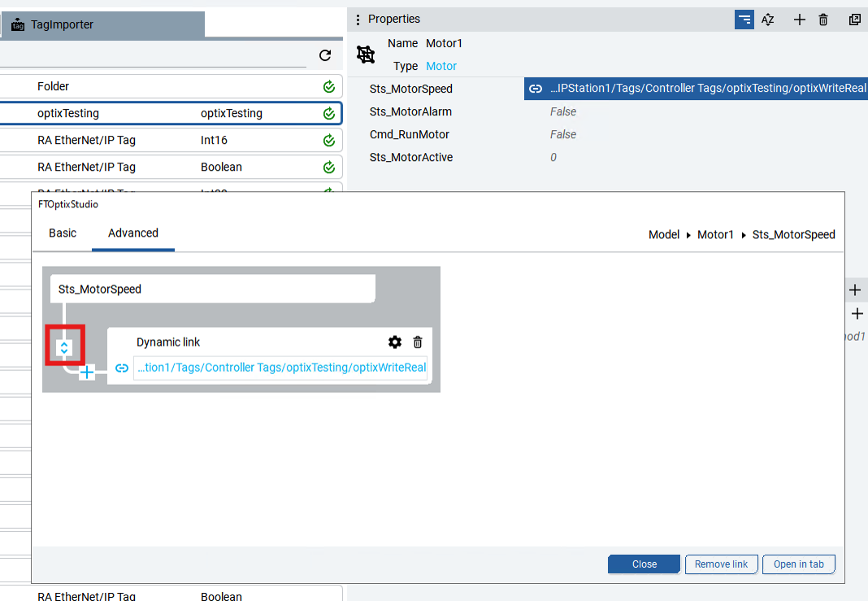Click the Sts_MotorSpeed linked value in Properties
The width and height of the screenshot is (868, 601).
[x=696, y=89]
